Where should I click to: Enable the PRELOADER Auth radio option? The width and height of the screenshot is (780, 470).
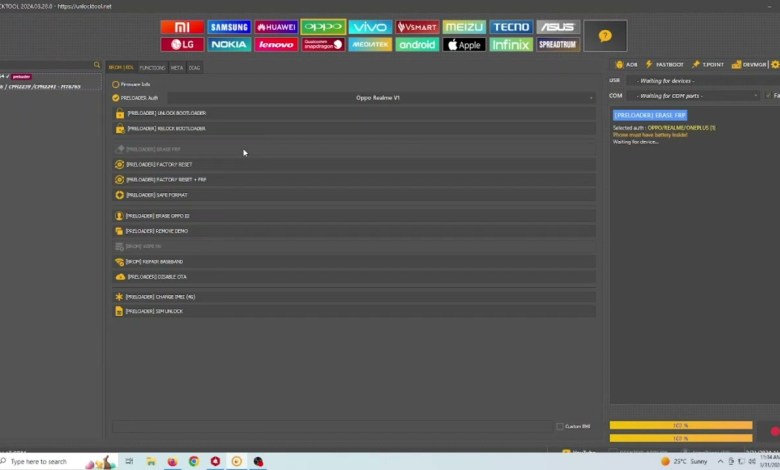pyautogui.click(x=116, y=98)
